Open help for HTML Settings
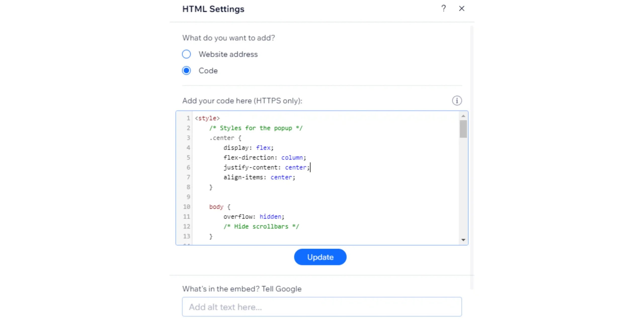 click(x=444, y=8)
